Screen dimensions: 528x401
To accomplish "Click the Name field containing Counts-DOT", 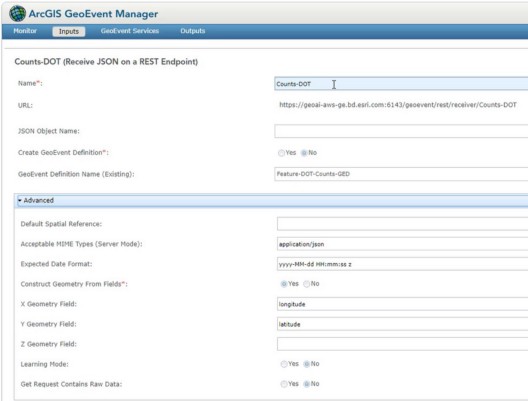I will (x=401, y=84).
